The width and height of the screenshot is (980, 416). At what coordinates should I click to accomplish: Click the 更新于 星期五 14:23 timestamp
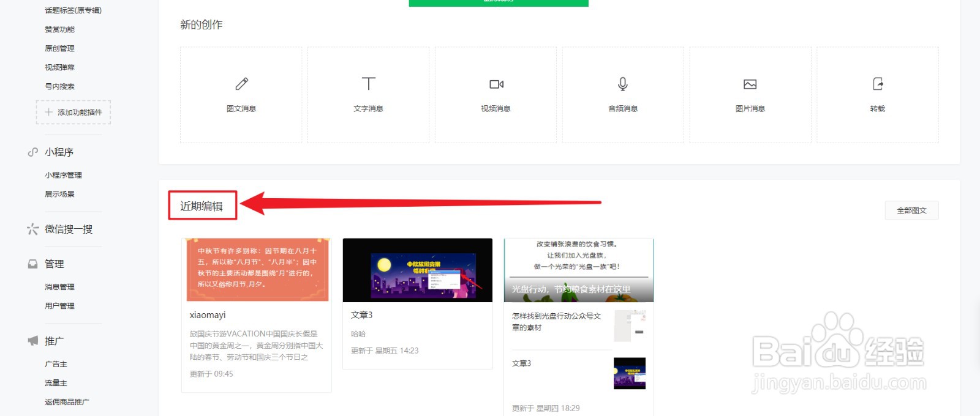[x=385, y=351]
